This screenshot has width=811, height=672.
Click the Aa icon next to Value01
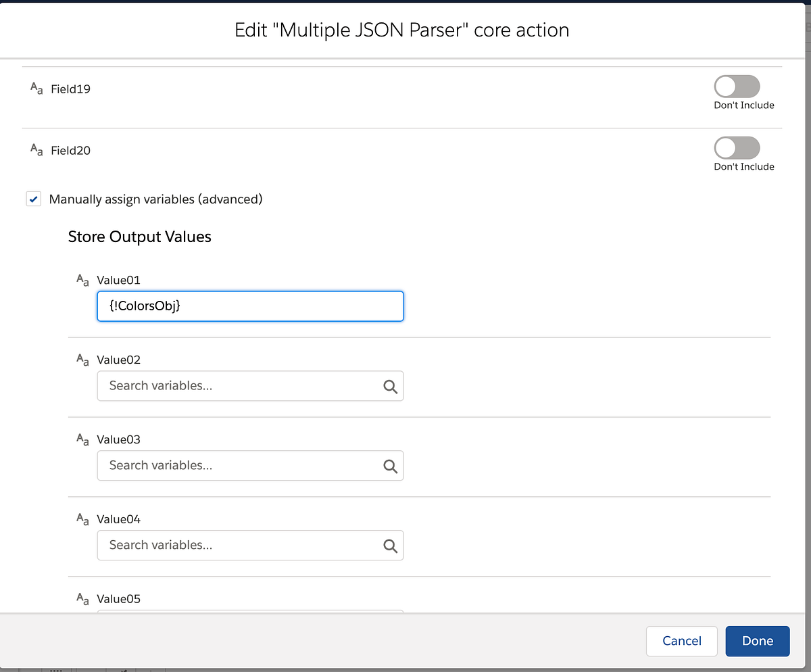point(82,279)
